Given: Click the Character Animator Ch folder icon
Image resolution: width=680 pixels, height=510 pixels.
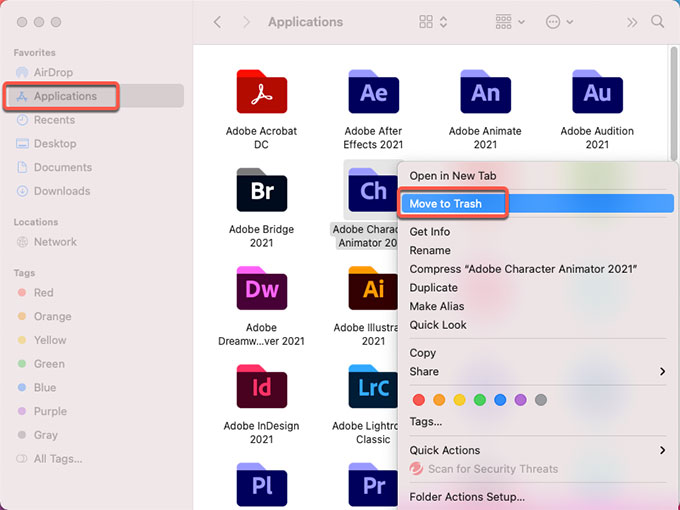Looking at the screenshot, I should click(372, 190).
